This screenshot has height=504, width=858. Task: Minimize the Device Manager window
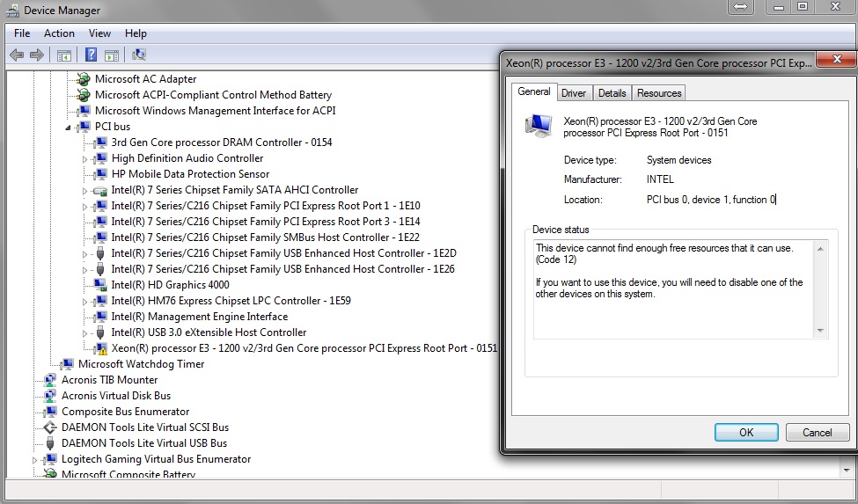[x=779, y=7]
